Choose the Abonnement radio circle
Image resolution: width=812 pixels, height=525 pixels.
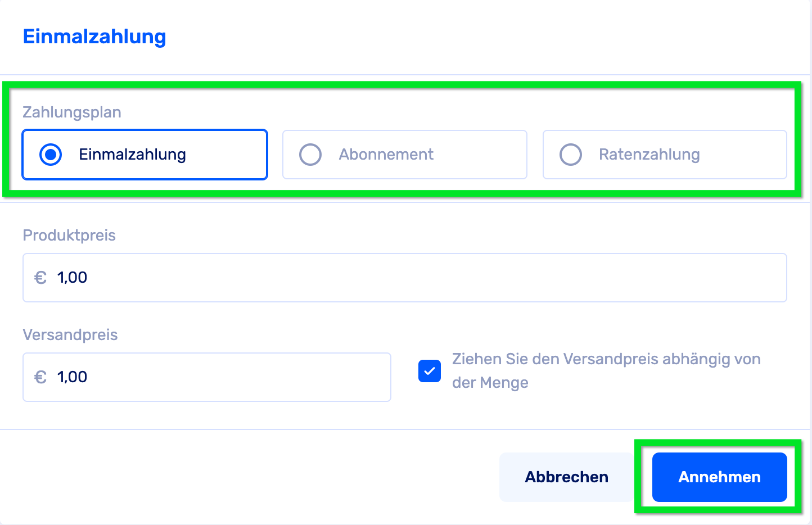point(310,155)
